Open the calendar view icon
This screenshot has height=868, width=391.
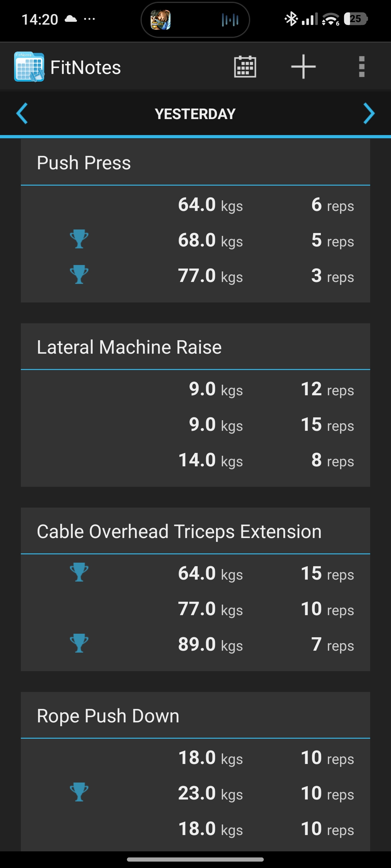click(x=245, y=67)
